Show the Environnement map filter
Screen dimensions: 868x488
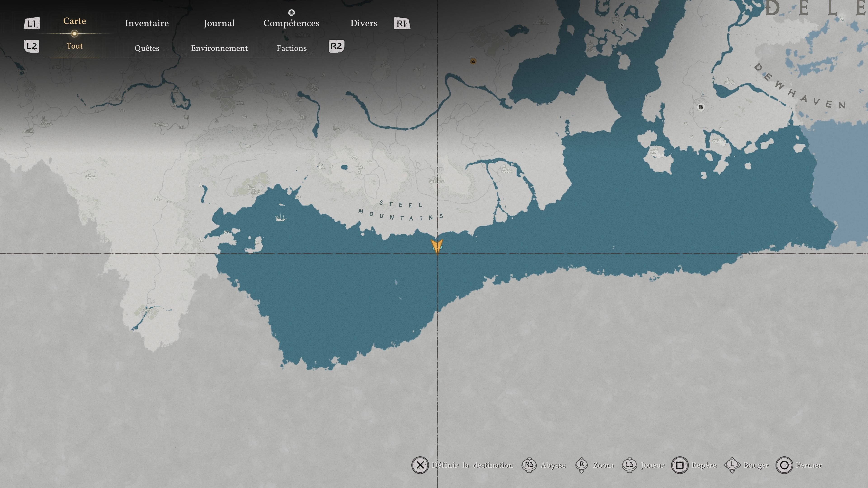pyautogui.click(x=219, y=48)
